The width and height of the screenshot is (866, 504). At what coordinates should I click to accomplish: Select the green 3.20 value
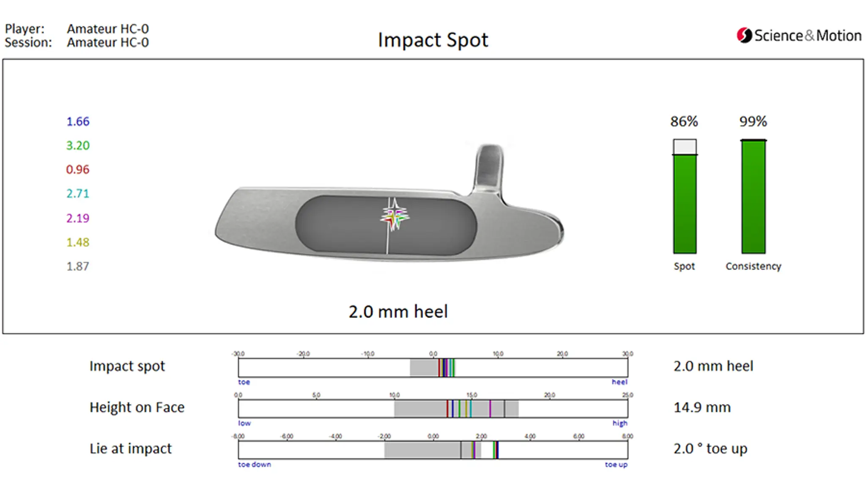click(x=78, y=146)
